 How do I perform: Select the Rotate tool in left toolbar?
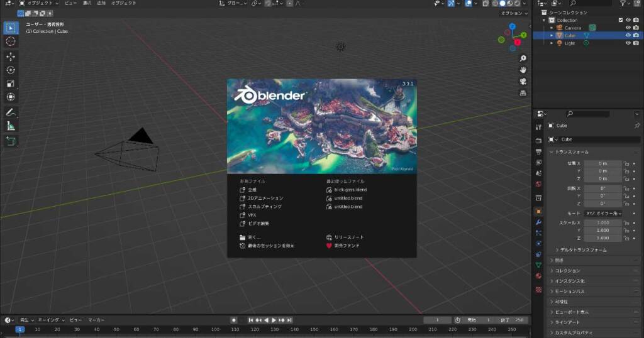pyautogui.click(x=11, y=70)
